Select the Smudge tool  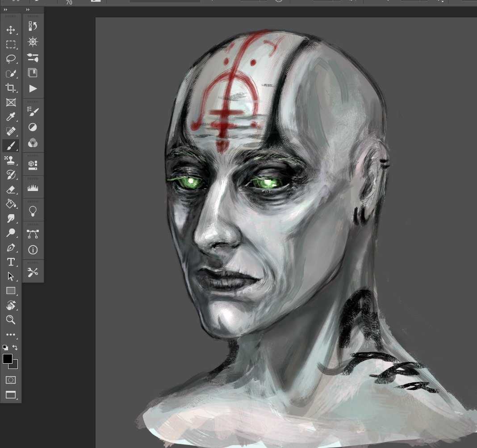click(11, 218)
